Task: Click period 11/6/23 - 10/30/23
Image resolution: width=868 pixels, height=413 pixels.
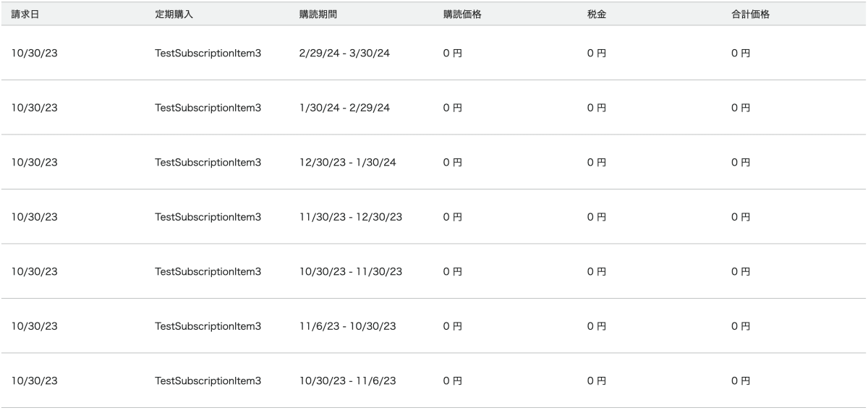Action: [347, 326]
